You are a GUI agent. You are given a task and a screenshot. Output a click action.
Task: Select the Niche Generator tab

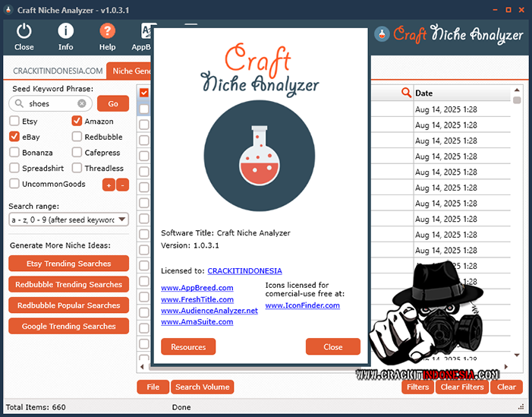pos(131,71)
